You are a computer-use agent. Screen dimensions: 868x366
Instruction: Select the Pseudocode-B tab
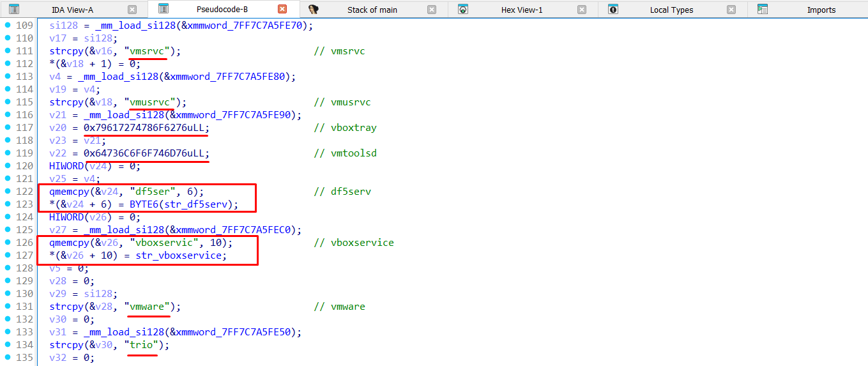pyautogui.click(x=222, y=10)
